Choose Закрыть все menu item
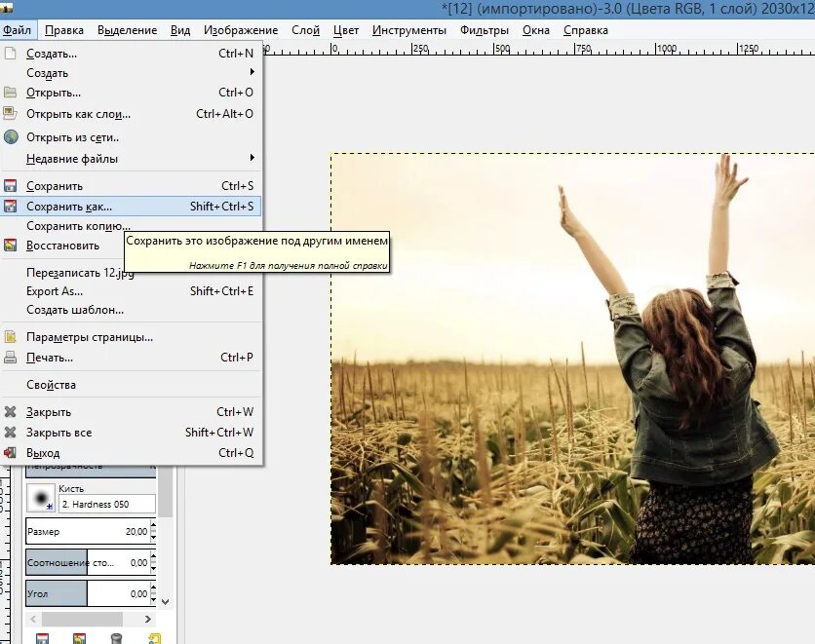Image resolution: width=815 pixels, height=644 pixels. click(x=131, y=433)
